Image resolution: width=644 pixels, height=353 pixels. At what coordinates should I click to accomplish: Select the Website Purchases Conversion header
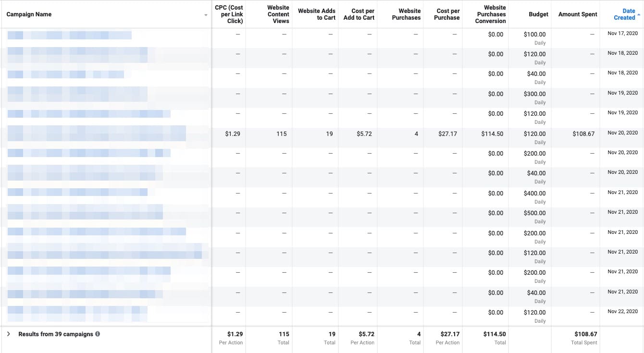click(491, 14)
